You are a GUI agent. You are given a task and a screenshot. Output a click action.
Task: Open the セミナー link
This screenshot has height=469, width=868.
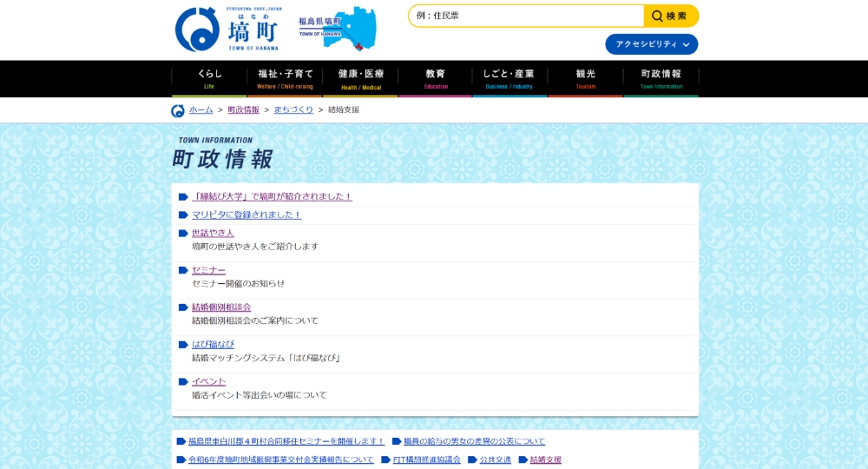208,270
